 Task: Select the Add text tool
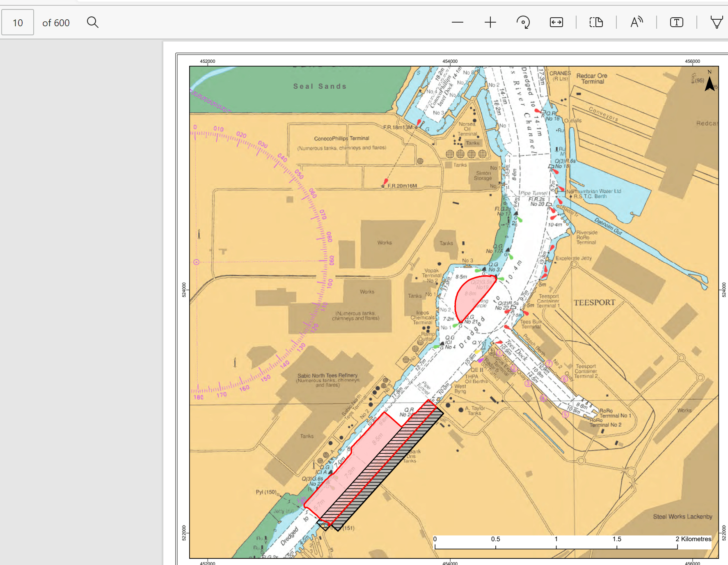tap(676, 22)
